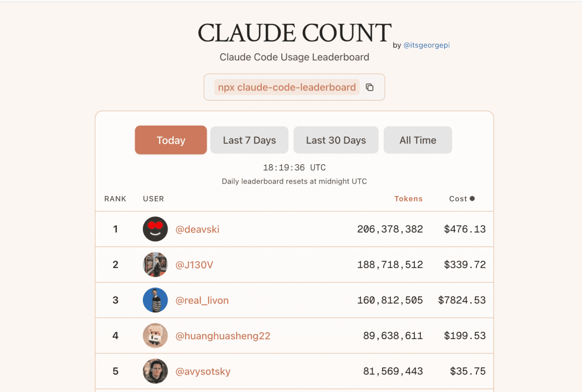The height and width of the screenshot is (392, 582).
Task: Click huanghuasheng22's pixel-art avatar
Action: (155, 335)
